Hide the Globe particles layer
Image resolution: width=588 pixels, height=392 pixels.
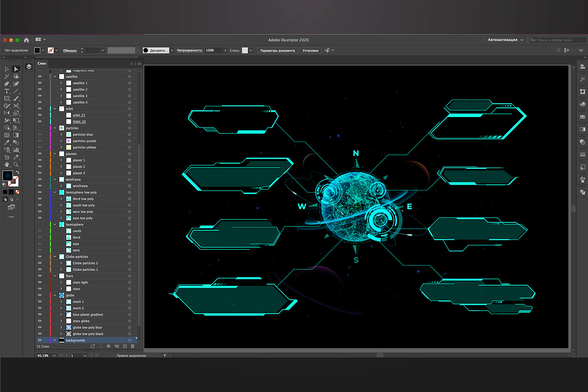click(x=40, y=257)
